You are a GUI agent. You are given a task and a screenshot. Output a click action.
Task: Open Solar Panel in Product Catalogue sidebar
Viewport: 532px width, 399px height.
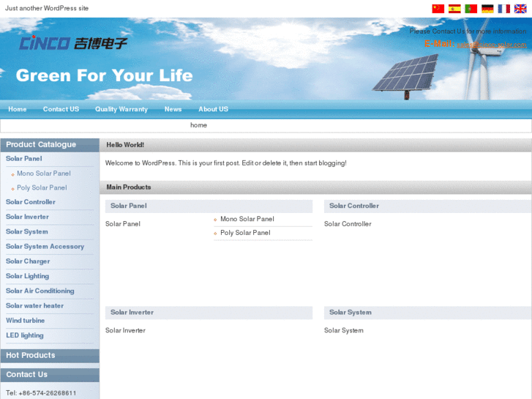click(x=23, y=159)
